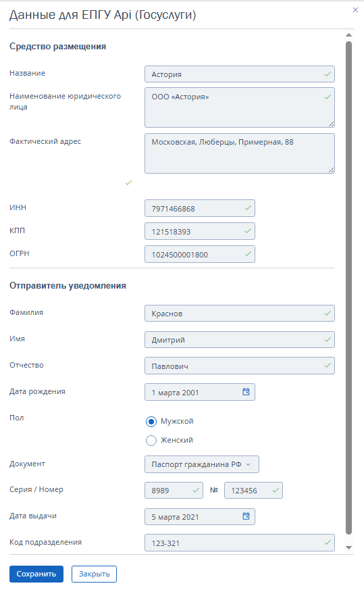The height and width of the screenshot is (592, 364).
Task: Close the dialog with the X icon
Action: (355, 10)
